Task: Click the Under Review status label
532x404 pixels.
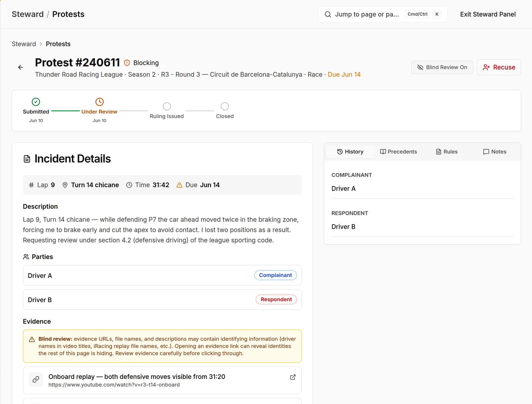Action: click(99, 112)
